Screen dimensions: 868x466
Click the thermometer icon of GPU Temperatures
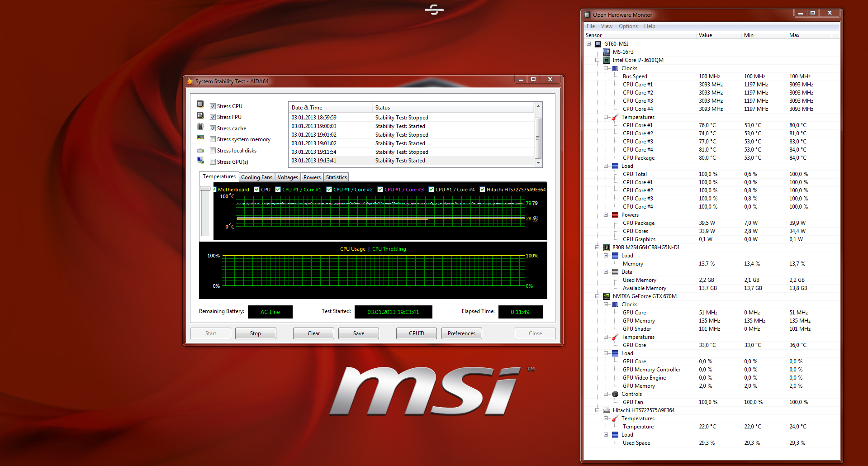pos(615,337)
